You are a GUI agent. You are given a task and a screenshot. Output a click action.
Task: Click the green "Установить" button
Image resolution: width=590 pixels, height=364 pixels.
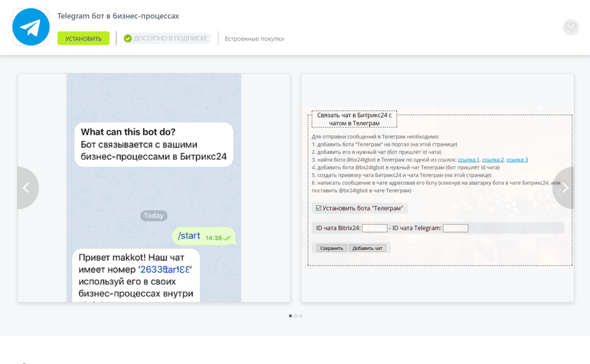click(83, 39)
